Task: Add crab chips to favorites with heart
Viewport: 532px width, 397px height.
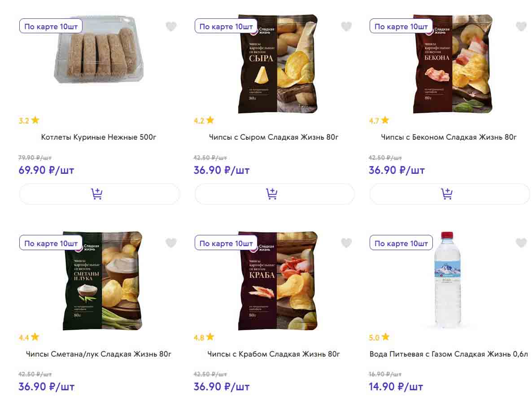Action: point(346,243)
